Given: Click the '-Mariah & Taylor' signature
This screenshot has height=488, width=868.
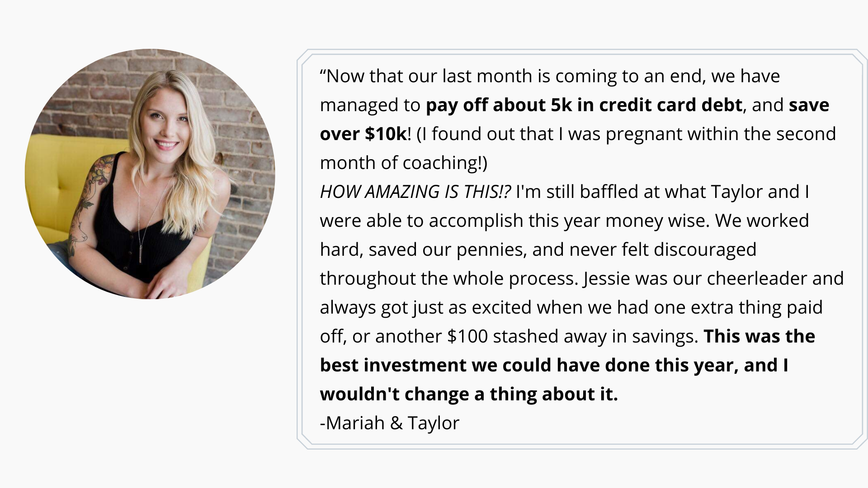Looking at the screenshot, I should (389, 423).
